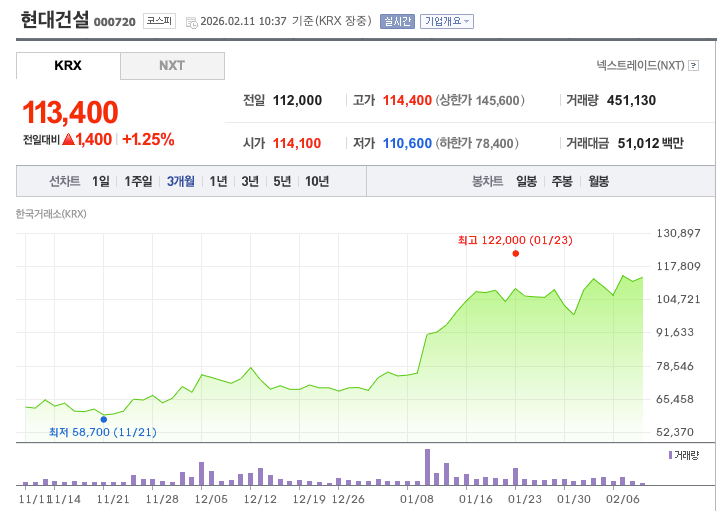Click the 실시간 button

coord(397,21)
